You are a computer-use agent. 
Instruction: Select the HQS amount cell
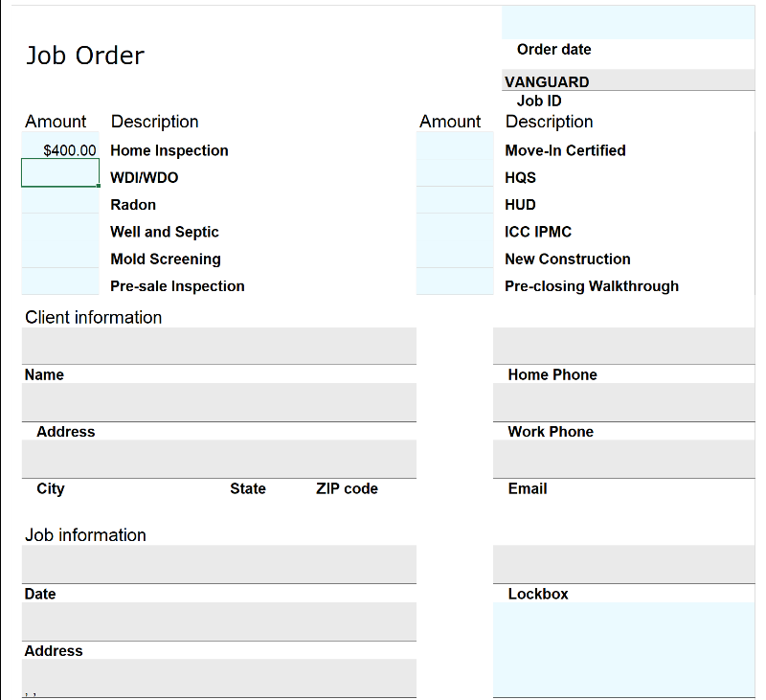[x=455, y=173]
